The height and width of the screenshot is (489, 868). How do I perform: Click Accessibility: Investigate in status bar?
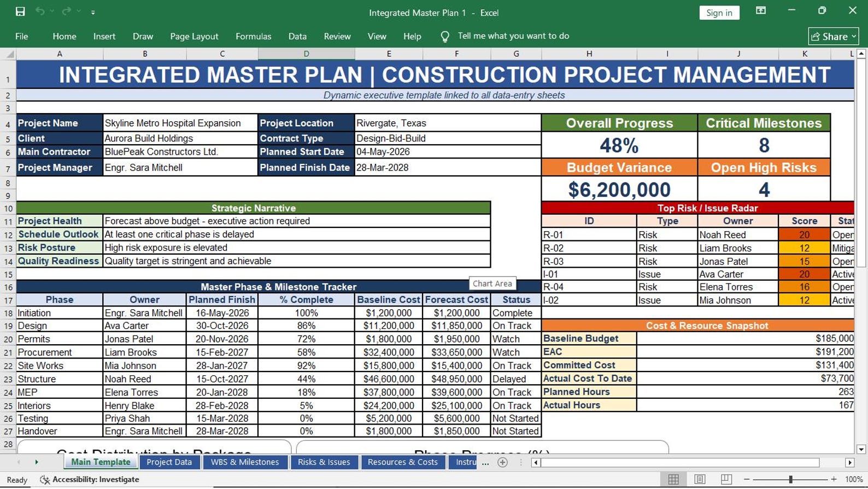coord(90,479)
